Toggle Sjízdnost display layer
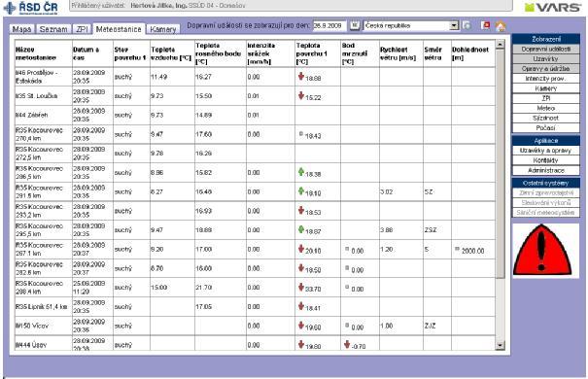The image size is (588, 379). pos(545,118)
